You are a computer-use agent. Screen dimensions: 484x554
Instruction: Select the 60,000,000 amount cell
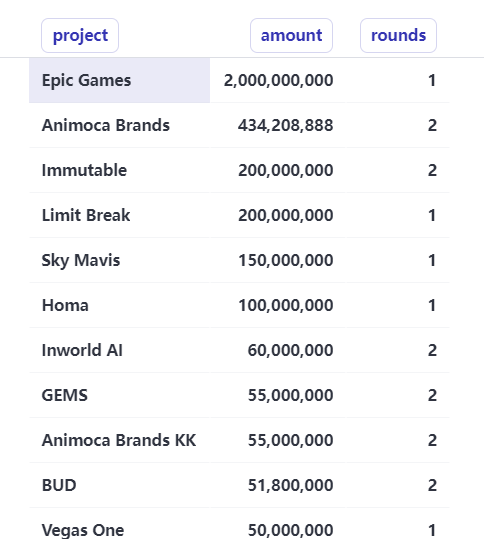(x=278, y=350)
